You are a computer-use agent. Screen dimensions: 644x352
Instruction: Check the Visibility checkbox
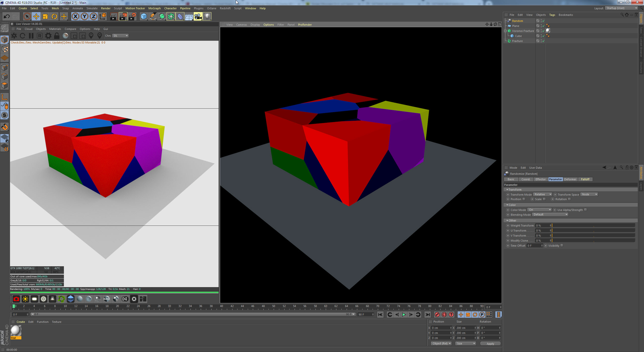coord(562,246)
